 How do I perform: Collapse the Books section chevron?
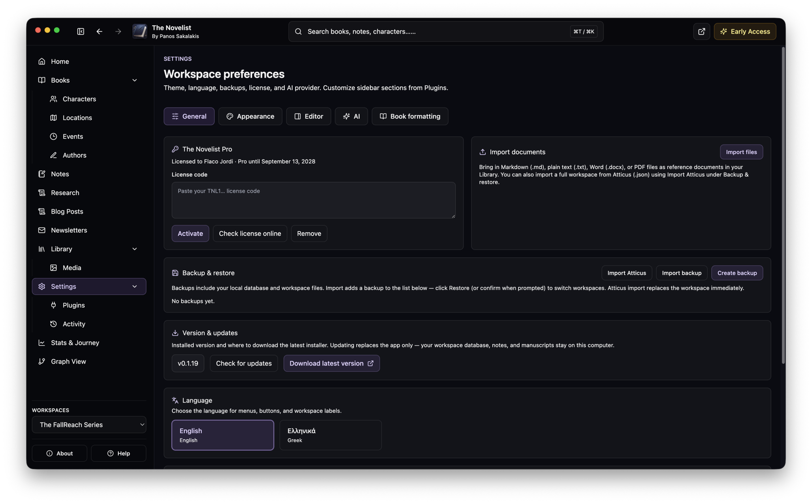(134, 80)
